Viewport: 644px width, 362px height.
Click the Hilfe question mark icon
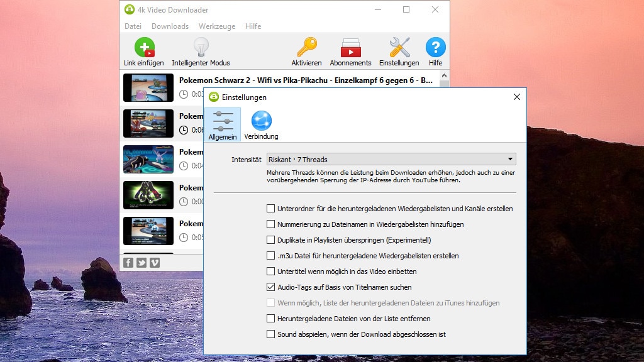[435, 48]
